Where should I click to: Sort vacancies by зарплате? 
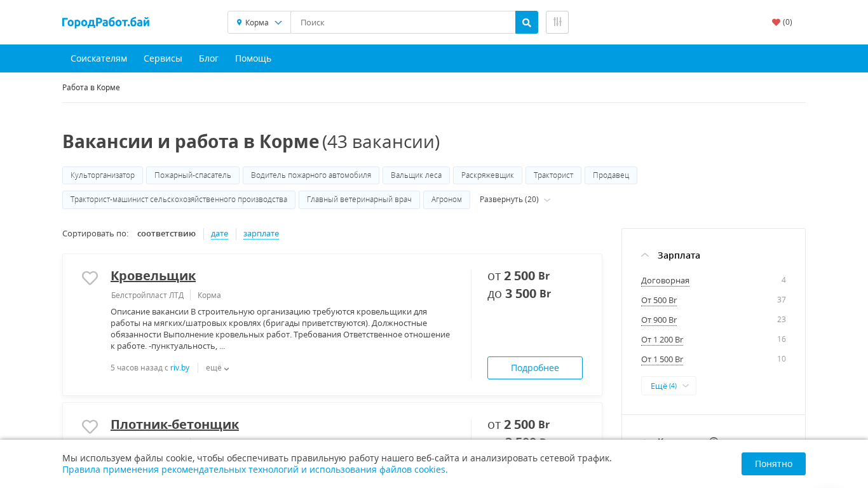[261, 234]
